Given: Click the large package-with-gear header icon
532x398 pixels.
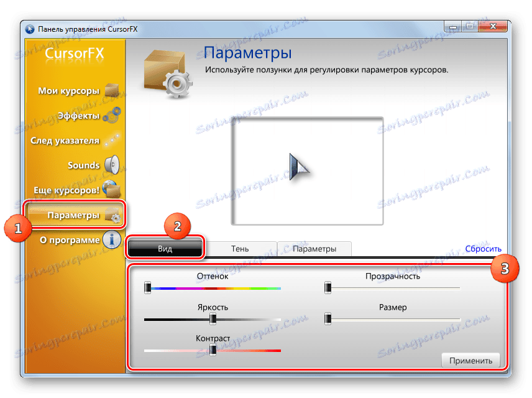Looking at the screenshot, I should pyautogui.click(x=168, y=73).
